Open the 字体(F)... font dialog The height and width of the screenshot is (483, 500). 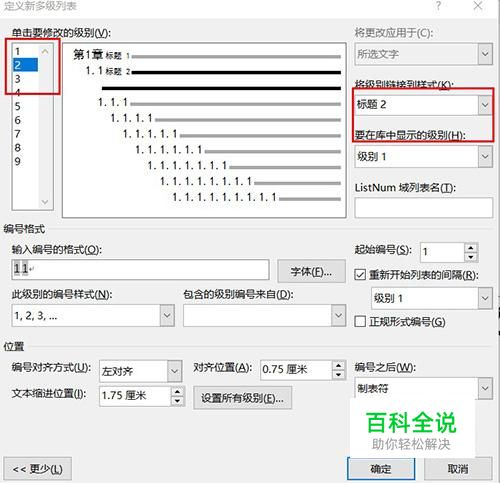click(x=311, y=272)
